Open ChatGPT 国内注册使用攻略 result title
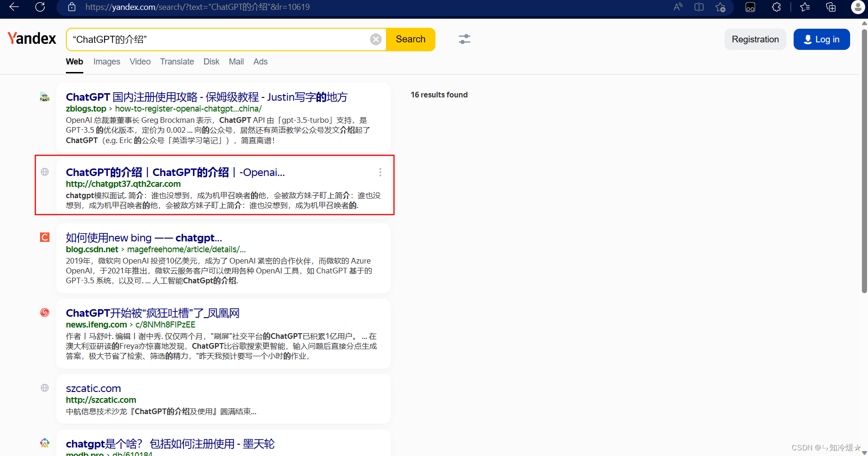This screenshot has width=868, height=456. click(x=207, y=97)
